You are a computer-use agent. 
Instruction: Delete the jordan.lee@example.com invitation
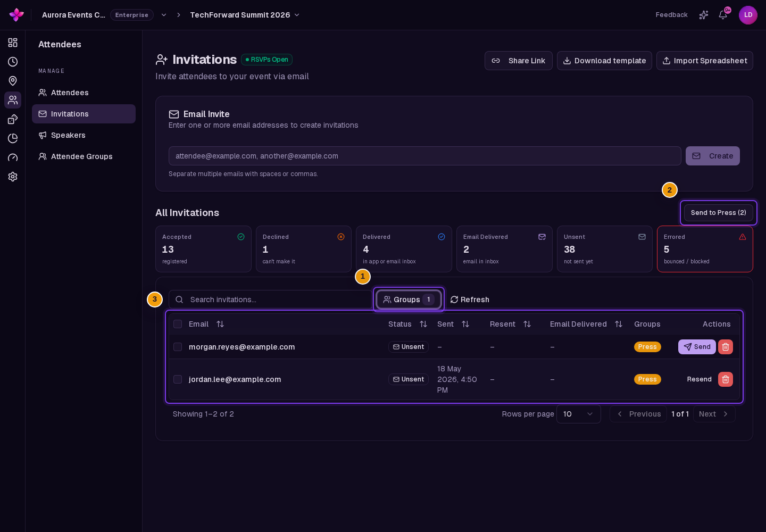click(726, 379)
